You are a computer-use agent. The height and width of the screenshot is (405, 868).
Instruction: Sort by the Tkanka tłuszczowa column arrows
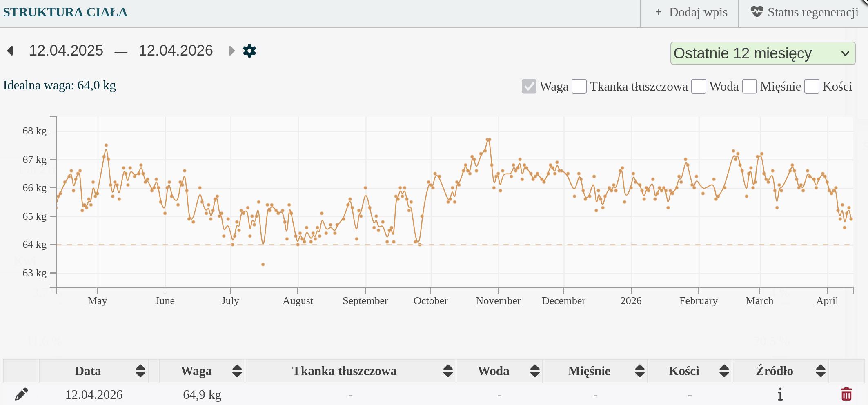point(447,371)
